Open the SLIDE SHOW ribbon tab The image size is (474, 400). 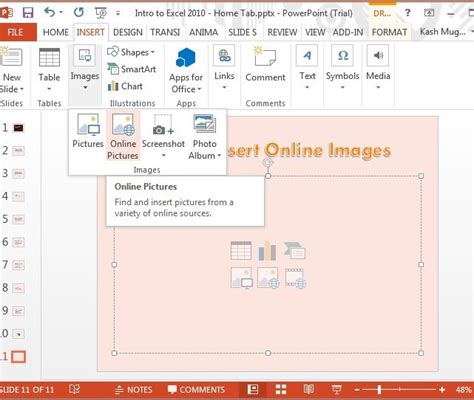[x=242, y=32]
